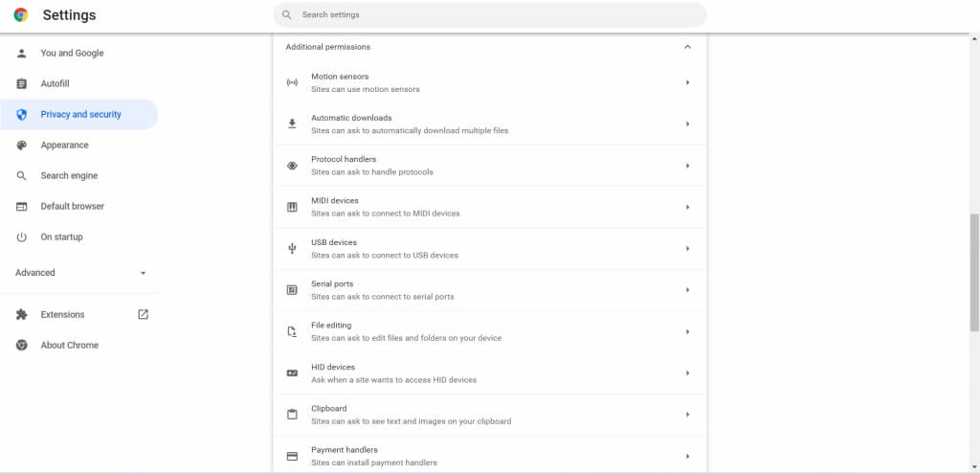Click the Protocol handlers eye icon
Screen dimensions: 980x474
point(292,166)
